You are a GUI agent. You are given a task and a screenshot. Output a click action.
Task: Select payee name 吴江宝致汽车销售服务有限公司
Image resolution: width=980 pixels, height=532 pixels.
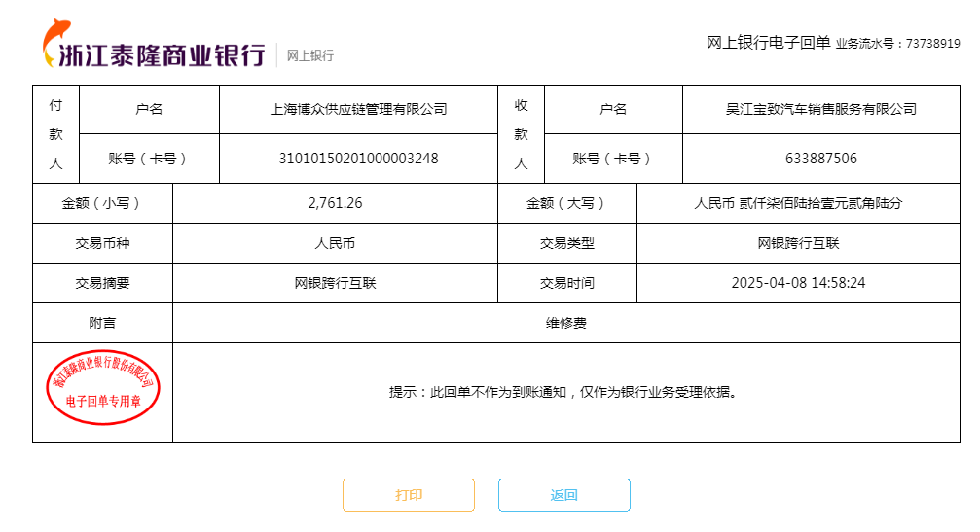(x=815, y=109)
